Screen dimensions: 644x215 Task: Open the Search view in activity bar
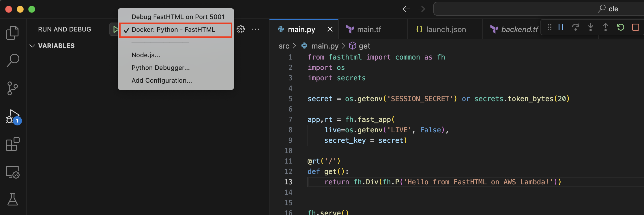click(13, 60)
